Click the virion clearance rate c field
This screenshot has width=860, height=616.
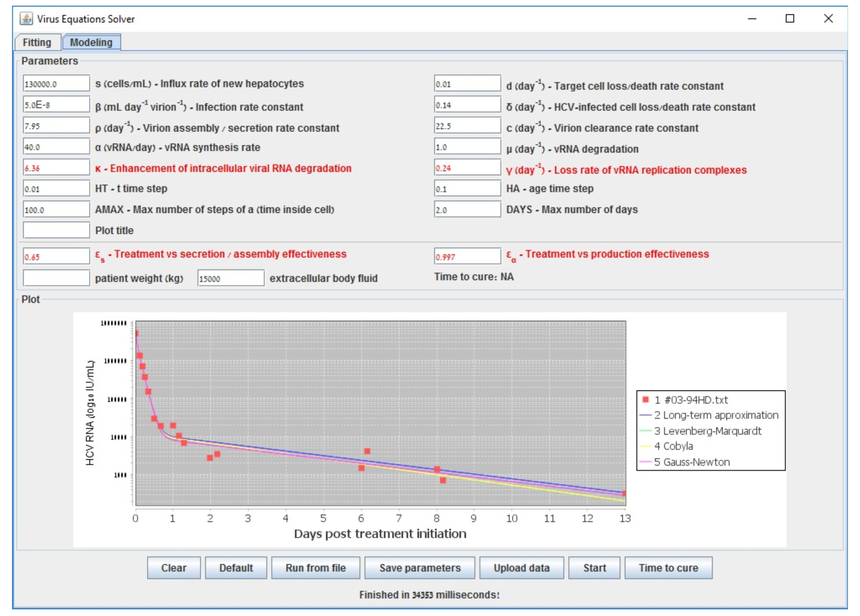[x=467, y=126]
